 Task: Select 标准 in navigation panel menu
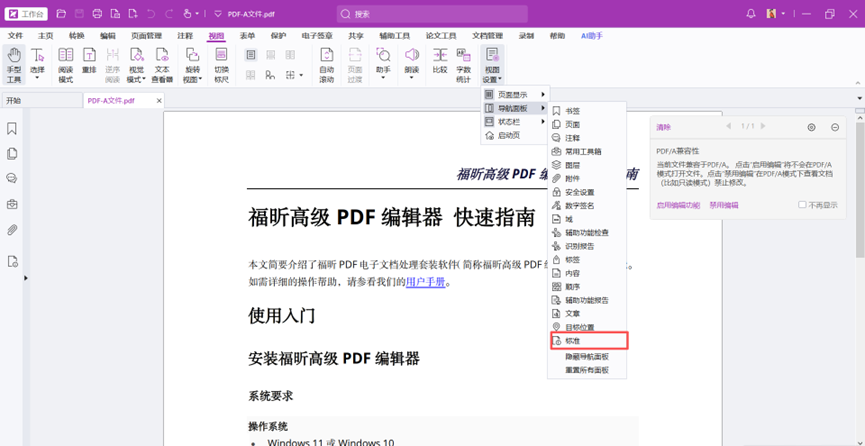pyautogui.click(x=573, y=341)
